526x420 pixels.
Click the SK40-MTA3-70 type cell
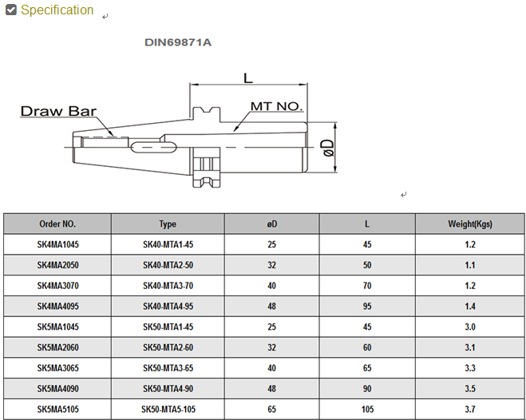click(168, 285)
